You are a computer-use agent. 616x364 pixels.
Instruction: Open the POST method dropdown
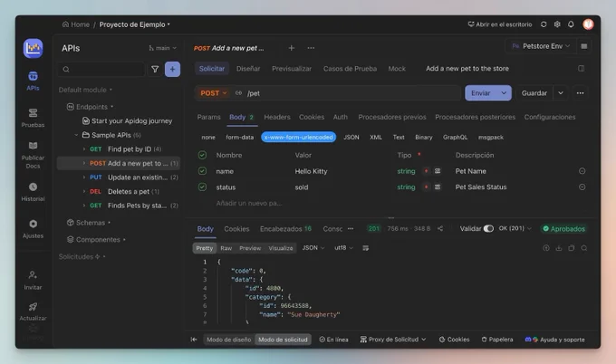click(x=213, y=93)
